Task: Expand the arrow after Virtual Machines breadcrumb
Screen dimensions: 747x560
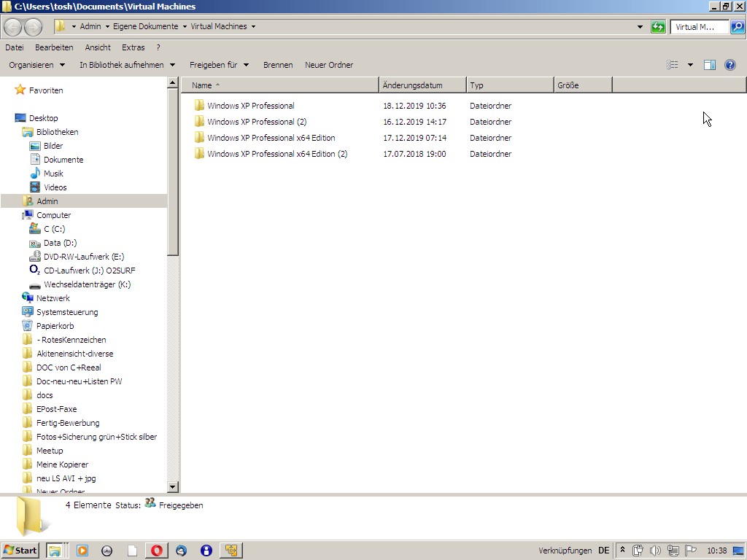Action: click(x=253, y=27)
